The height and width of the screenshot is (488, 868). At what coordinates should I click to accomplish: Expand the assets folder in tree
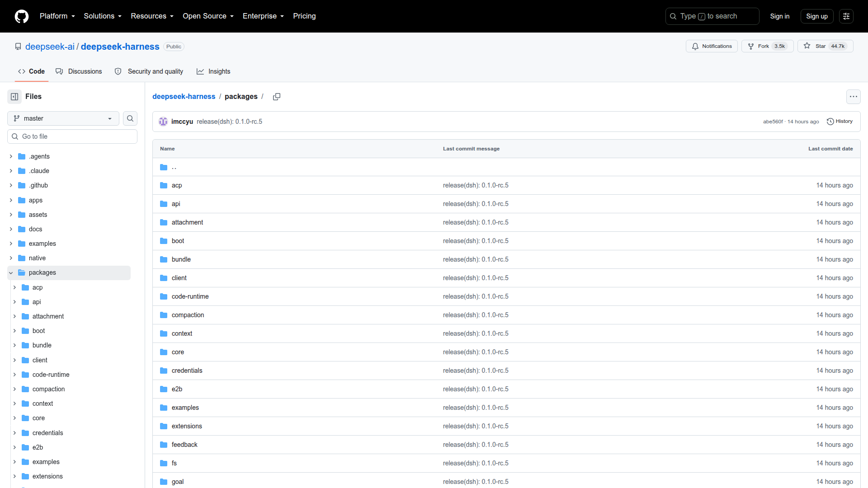(x=11, y=215)
